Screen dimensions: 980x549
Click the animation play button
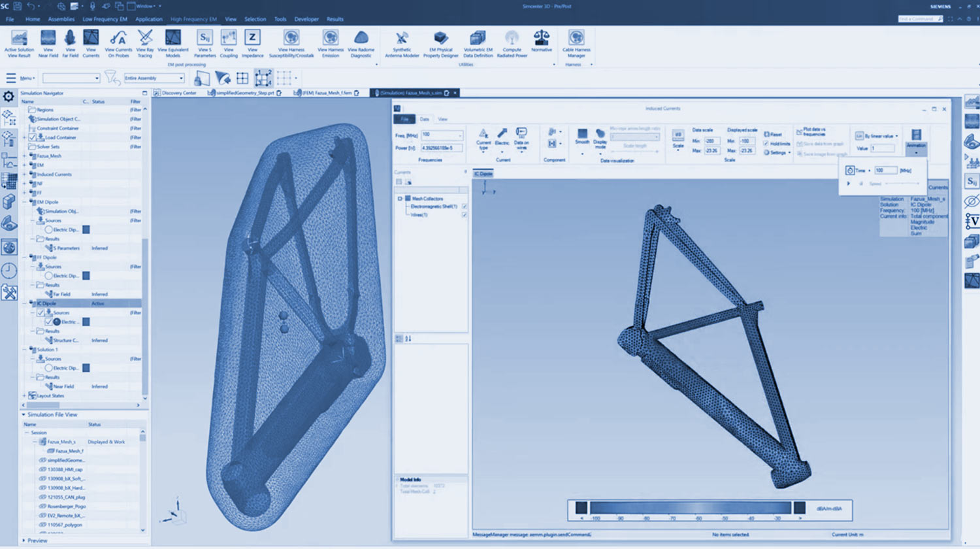[x=849, y=184]
